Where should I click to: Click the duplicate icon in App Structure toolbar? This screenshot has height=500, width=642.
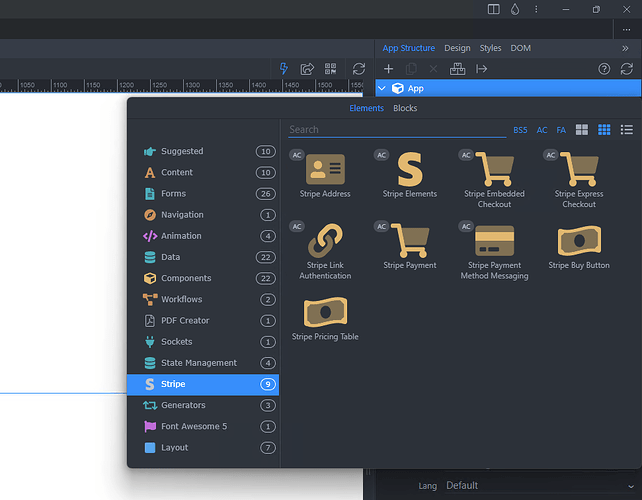(x=411, y=69)
